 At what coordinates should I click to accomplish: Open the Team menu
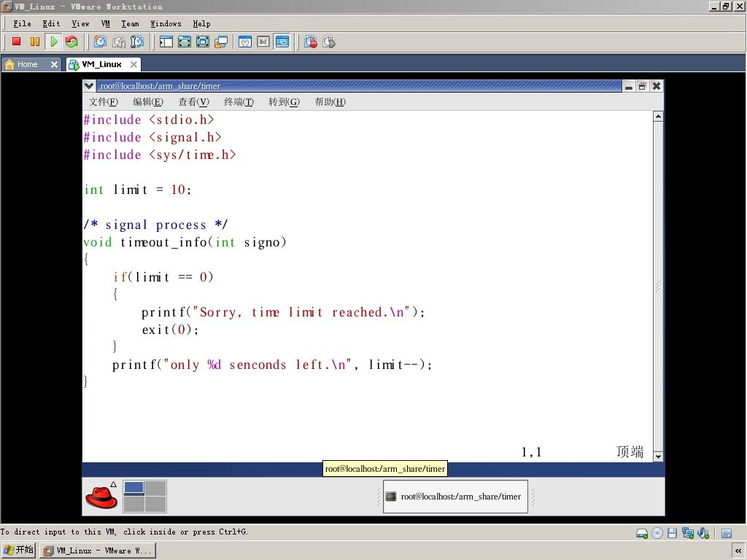click(130, 23)
